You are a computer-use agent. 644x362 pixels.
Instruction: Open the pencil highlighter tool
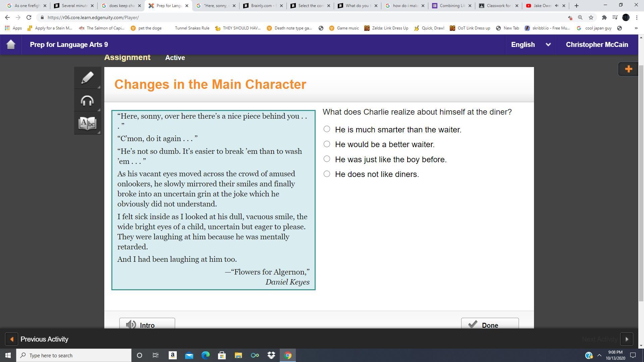tap(87, 78)
